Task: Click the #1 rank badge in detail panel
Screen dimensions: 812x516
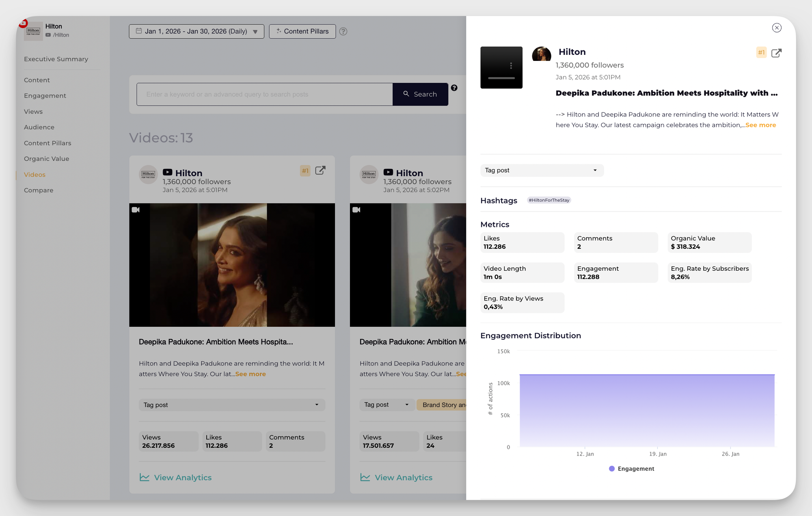Action: pyautogui.click(x=761, y=52)
